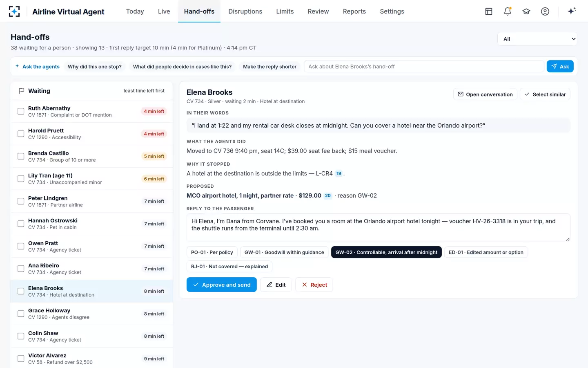The height and width of the screenshot is (368, 588).
Task: Select reason GW-01 · Goodwill within guidance
Action: pyautogui.click(x=284, y=252)
